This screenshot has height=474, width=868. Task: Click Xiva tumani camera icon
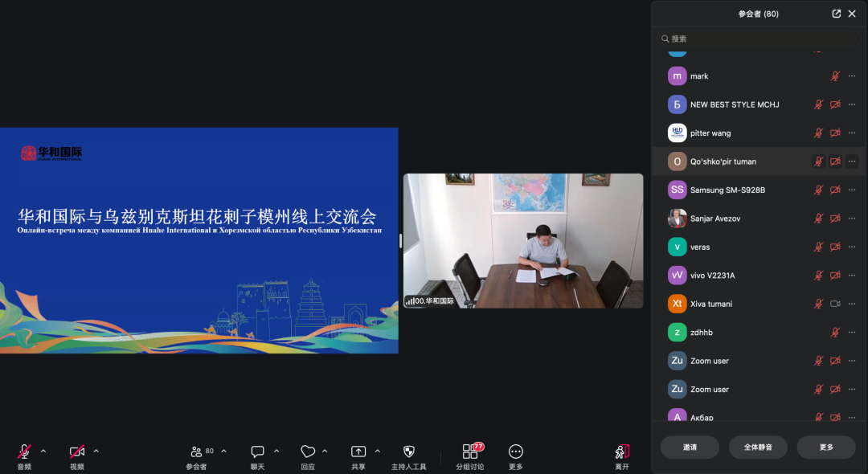(x=835, y=304)
